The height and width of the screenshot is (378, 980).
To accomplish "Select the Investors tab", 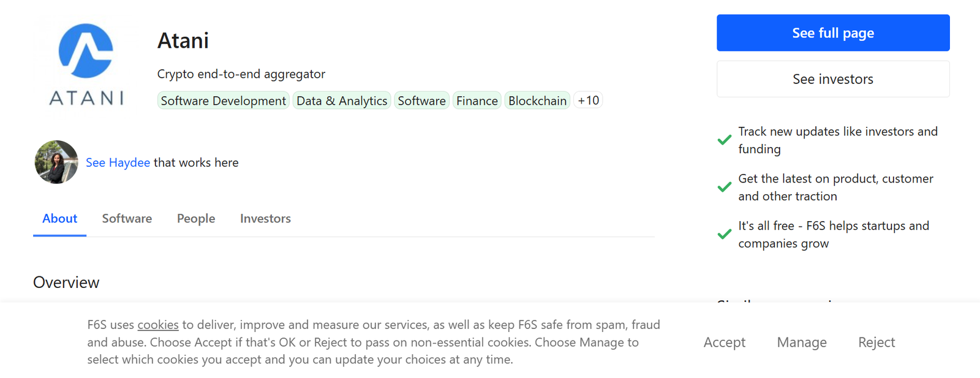I will point(265,219).
